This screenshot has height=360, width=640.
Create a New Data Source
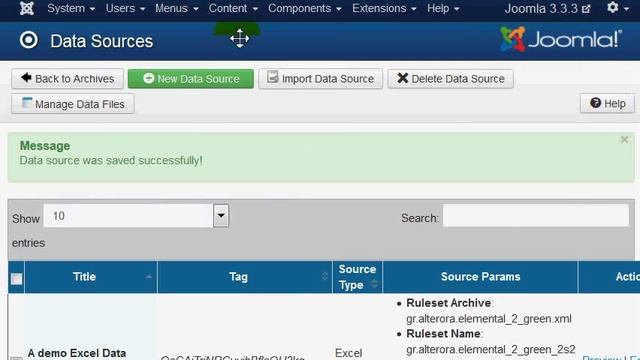coord(191,79)
